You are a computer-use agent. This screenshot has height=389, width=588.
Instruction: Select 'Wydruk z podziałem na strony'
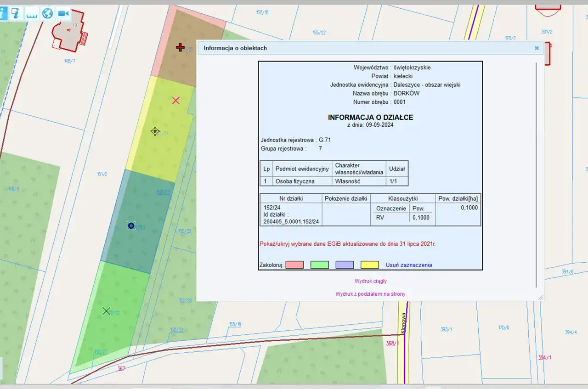(370, 294)
